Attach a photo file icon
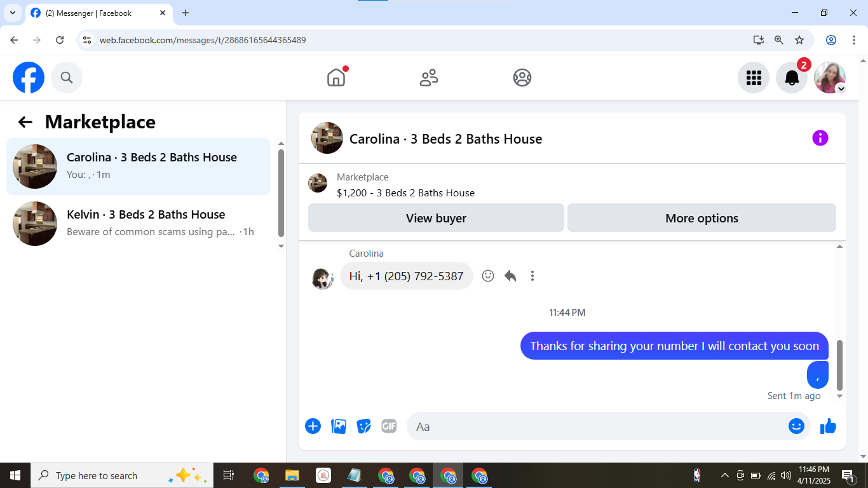868x488 pixels. [x=339, y=426]
